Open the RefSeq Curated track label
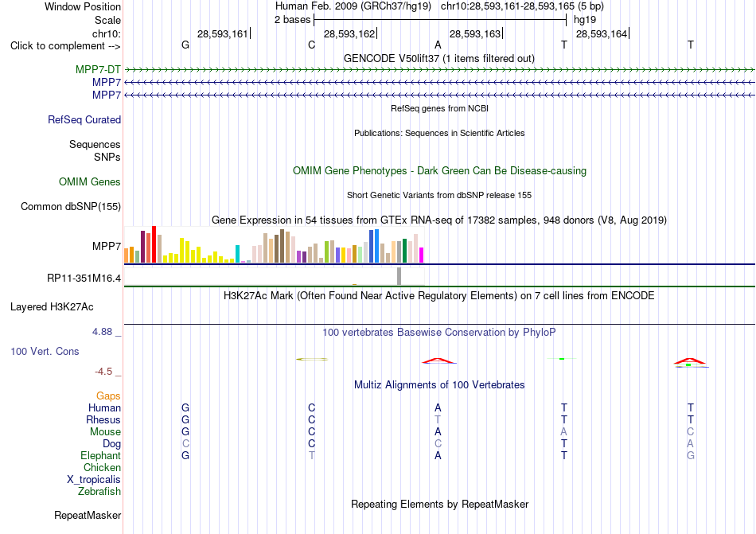 pos(84,119)
